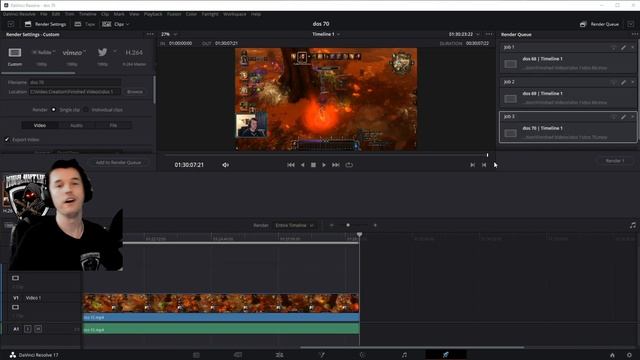
Task: Switch to the Video settings tab
Action: coord(40,125)
